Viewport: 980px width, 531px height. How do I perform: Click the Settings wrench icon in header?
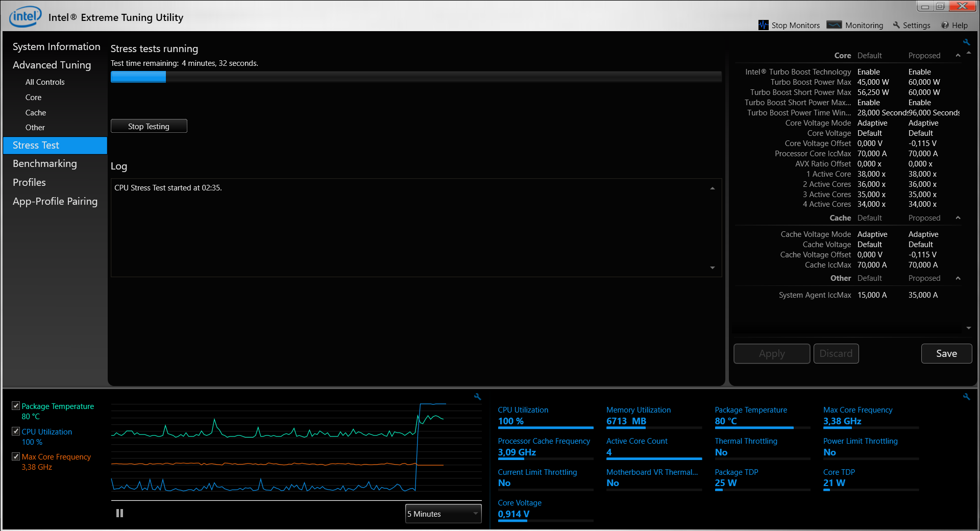[x=896, y=25]
